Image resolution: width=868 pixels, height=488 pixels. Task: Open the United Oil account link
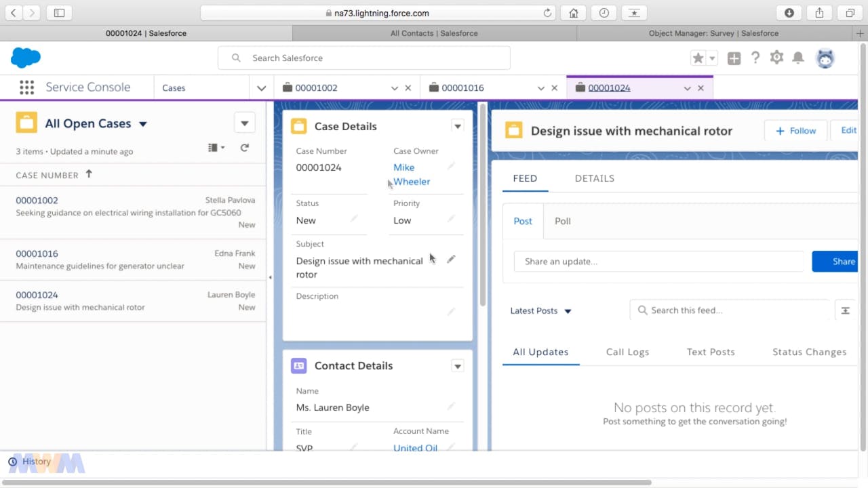(x=415, y=448)
